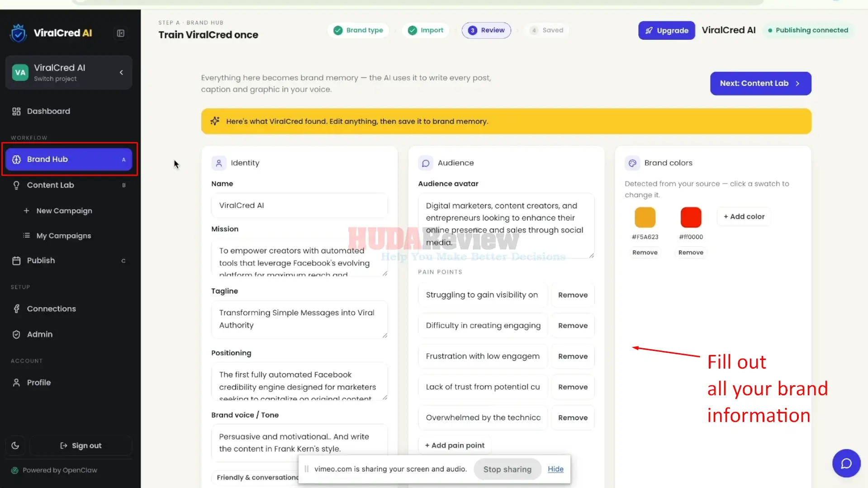Click Publishing connected status badge

(808, 30)
